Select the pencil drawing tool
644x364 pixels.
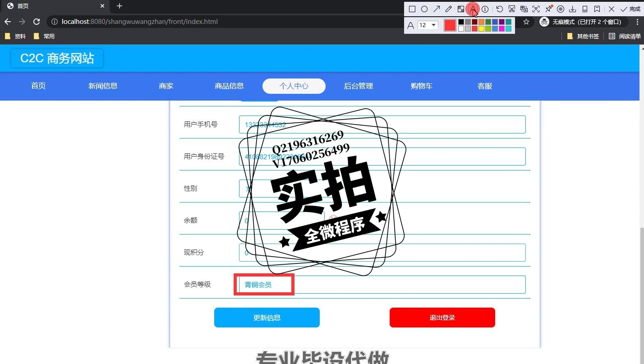pos(449,9)
